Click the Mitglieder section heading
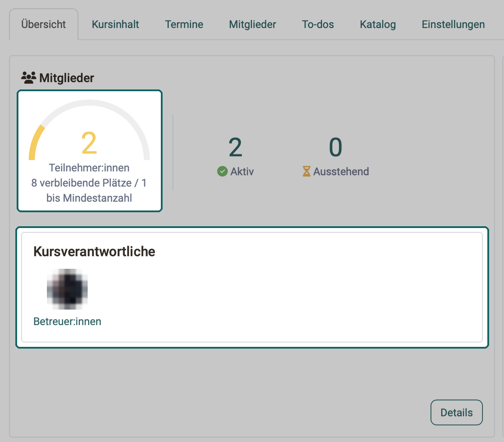 pyautogui.click(x=67, y=78)
